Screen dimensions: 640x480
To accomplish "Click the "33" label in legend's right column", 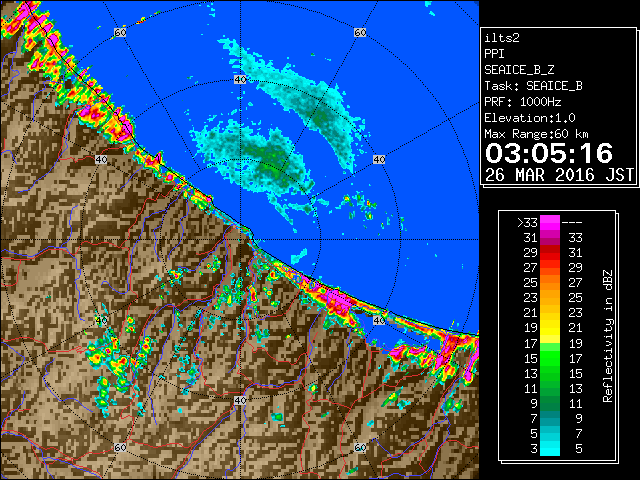I will (576, 238).
